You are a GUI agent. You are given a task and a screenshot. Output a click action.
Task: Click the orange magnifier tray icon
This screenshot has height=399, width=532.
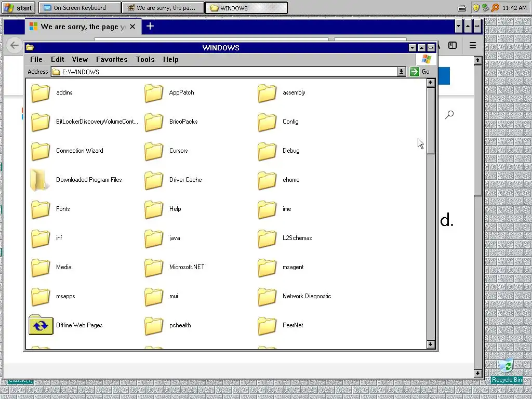tap(495, 7)
